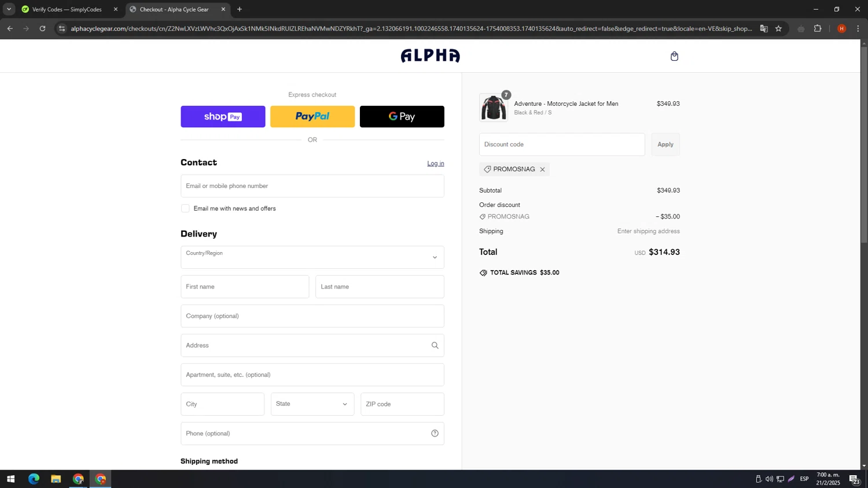Focus the First name field
This screenshot has width=868, height=488.
(x=245, y=287)
